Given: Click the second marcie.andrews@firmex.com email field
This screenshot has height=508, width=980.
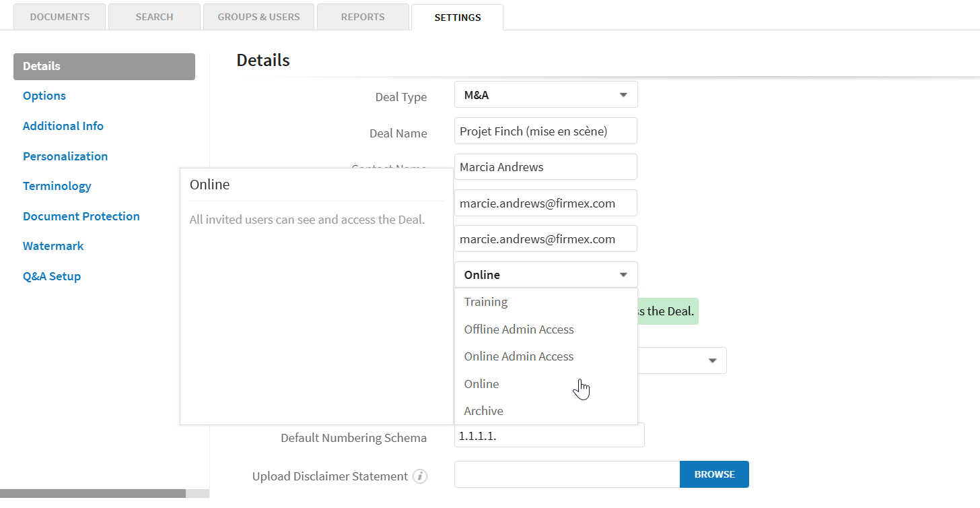Looking at the screenshot, I should pyautogui.click(x=546, y=239).
